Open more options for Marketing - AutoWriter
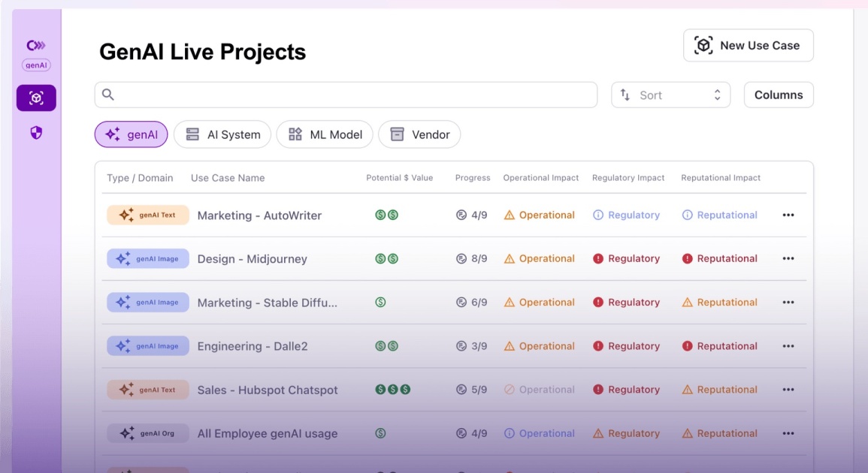Screen dimensions: 868x473 click(788, 215)
